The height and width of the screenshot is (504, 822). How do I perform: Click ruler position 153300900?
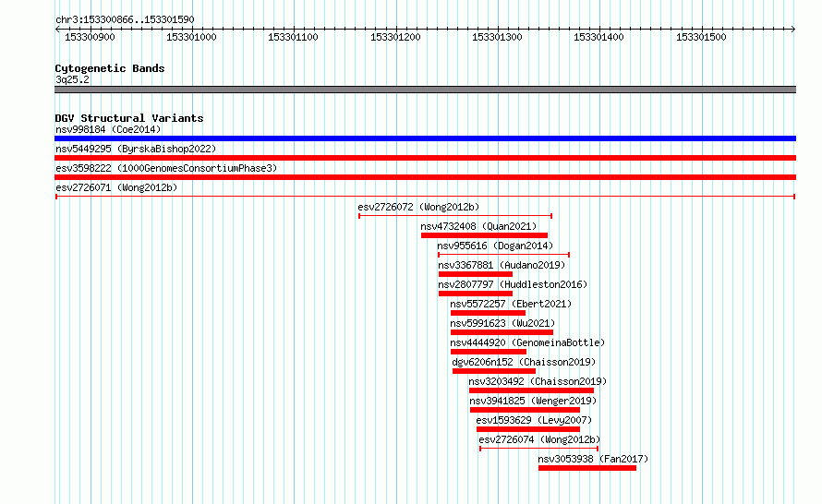tap(90, 37)
